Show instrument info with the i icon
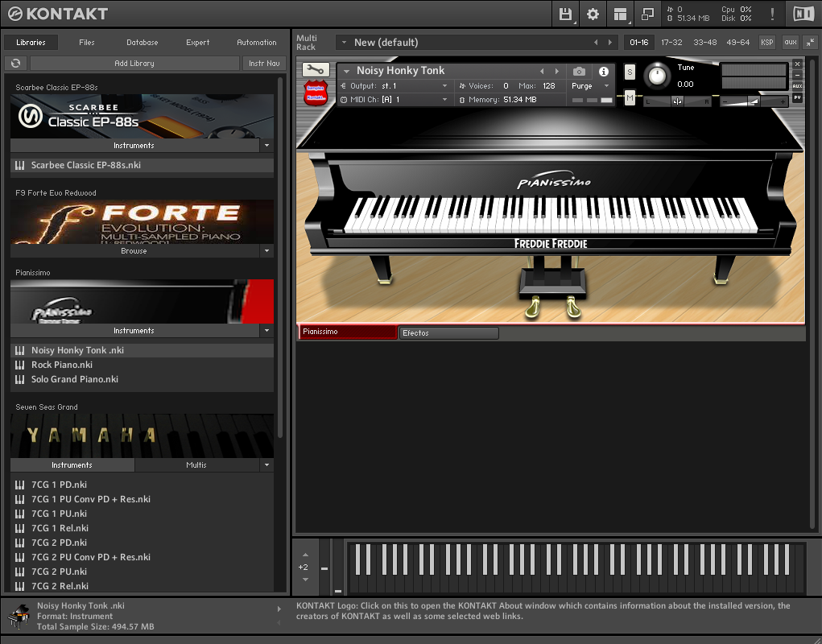 tap(604, 72)
